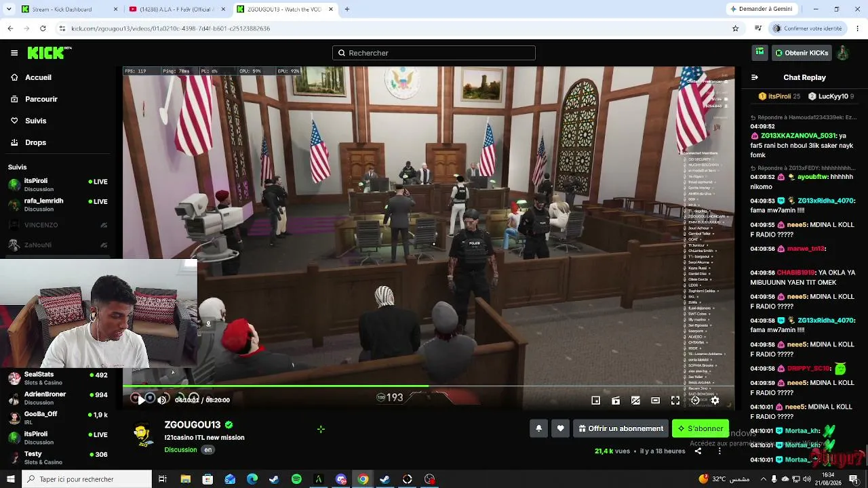Open Spotify from the taskbar
868x488 pixels.
[x=296, y=479]
